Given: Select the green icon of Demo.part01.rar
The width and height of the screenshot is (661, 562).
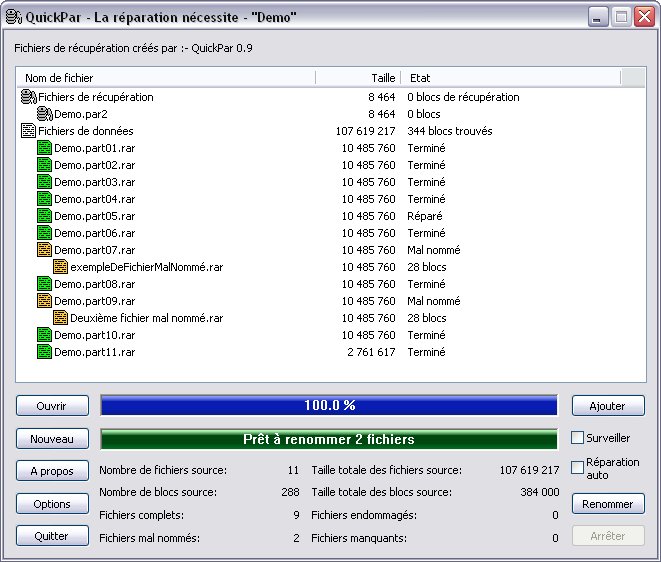Looking at the screenshot, I should pos(44,148).
